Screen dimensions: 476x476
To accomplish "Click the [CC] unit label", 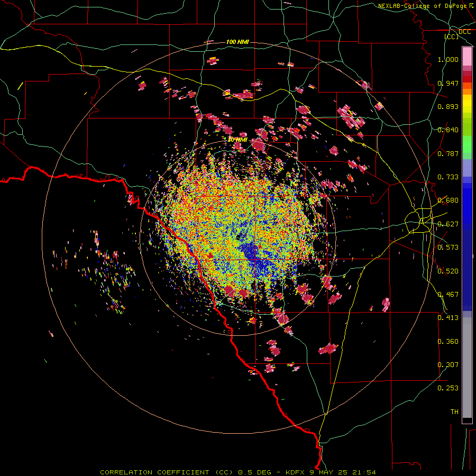I will pyautogui.click(x=451, y=36).
